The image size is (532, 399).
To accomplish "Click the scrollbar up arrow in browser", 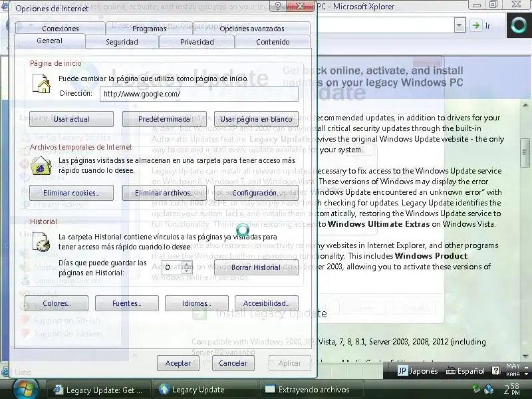I will (525, 106).
